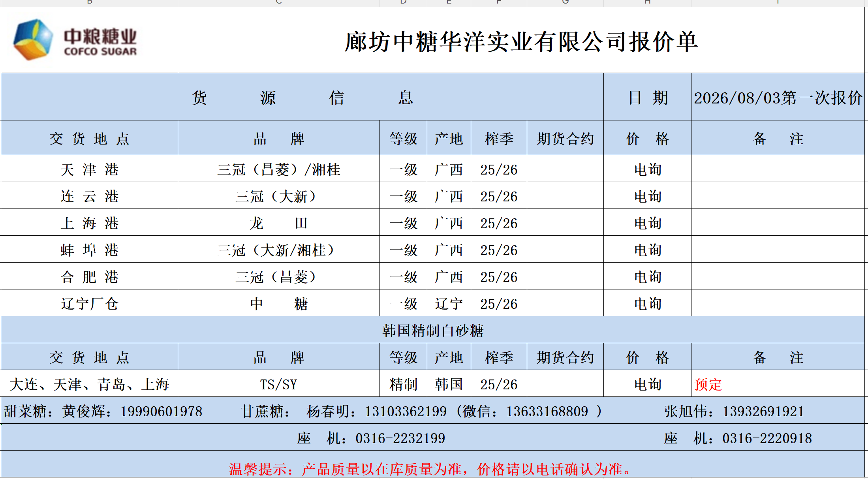Select the 电询 price in 上海港 row

(x=648, y=223)
